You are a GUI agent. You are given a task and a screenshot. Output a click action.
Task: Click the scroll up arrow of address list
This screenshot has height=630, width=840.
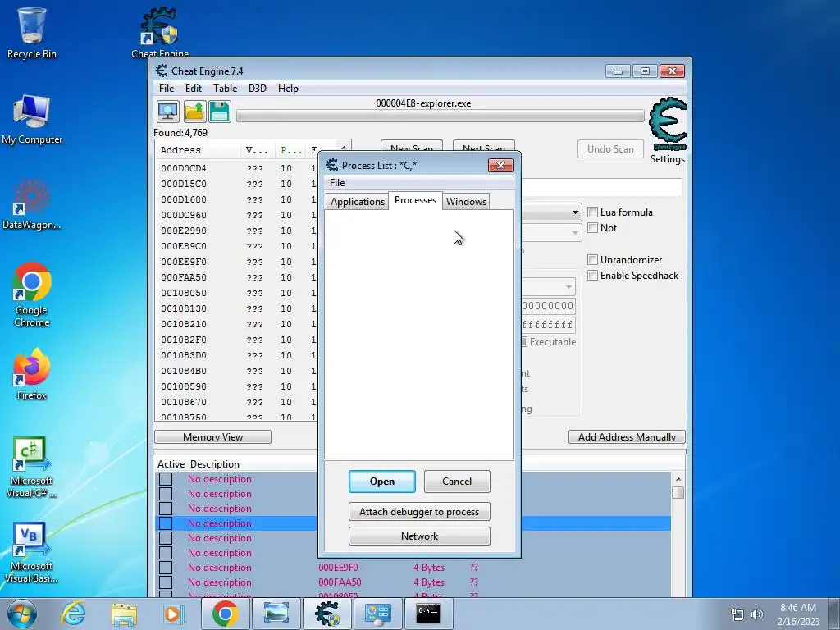pos(678,479)
